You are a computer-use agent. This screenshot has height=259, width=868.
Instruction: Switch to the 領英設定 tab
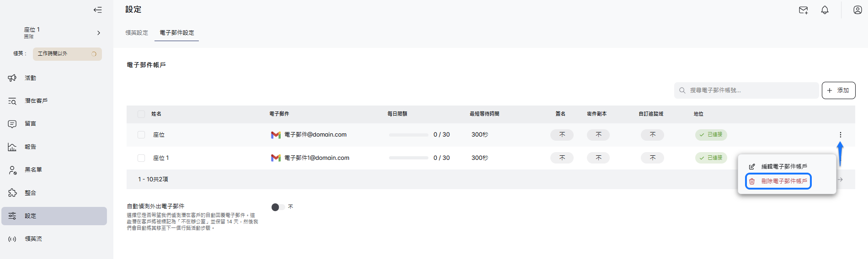(137, 33)
